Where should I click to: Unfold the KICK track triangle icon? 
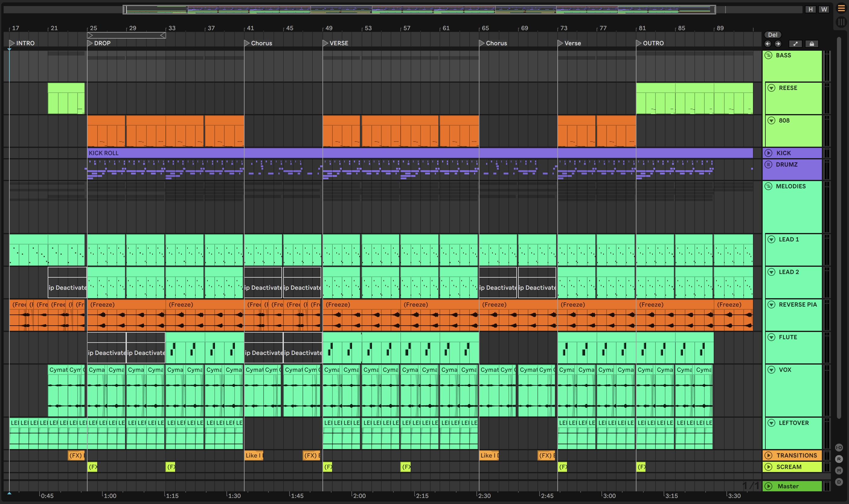768,153
